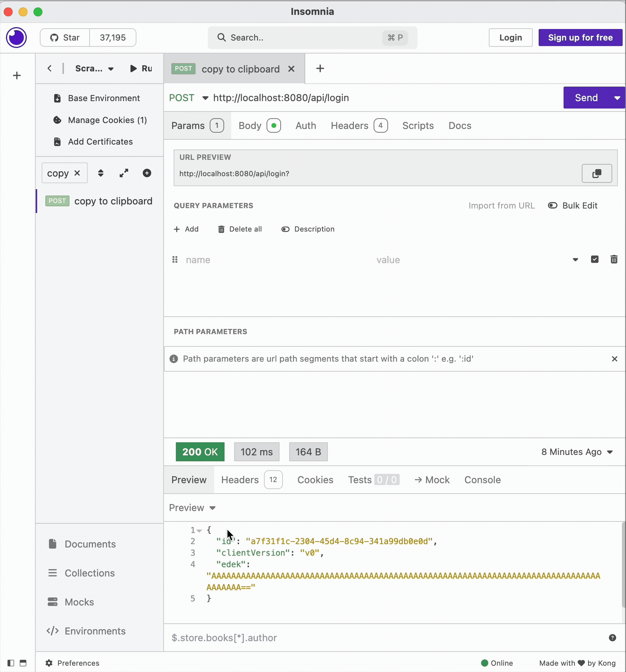626x672 pixels.
Task: Click the GitHub Star button
Action: (x=65, y=38)
